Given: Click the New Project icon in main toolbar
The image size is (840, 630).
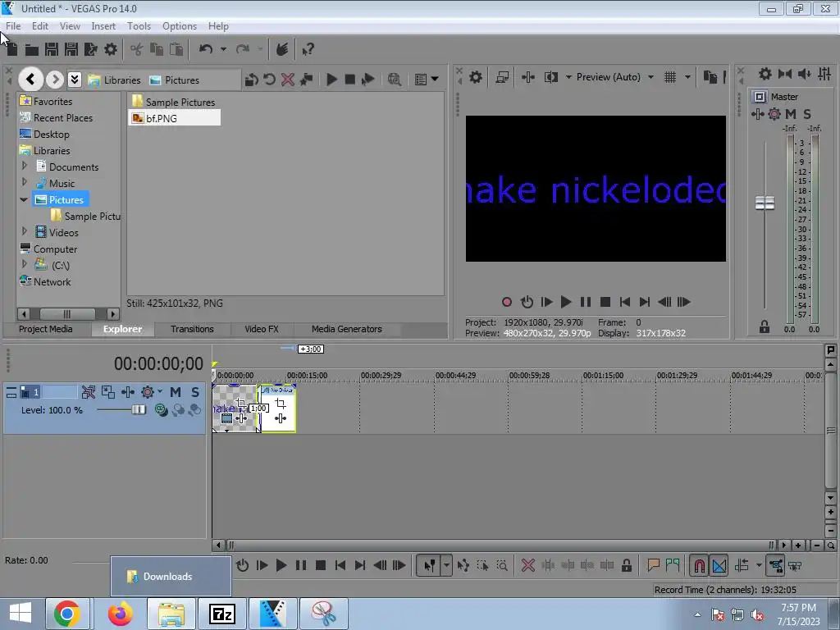Looking at the screenshot, I should (x=11, y=50).
